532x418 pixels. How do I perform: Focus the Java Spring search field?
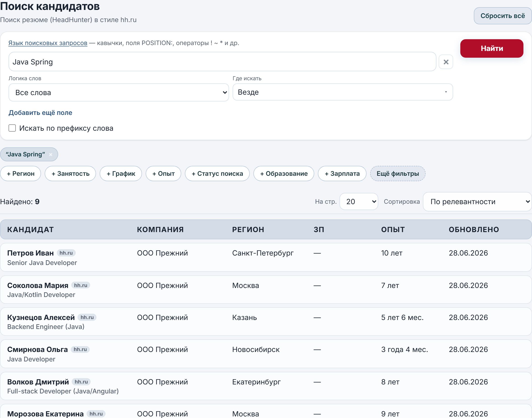(222, 62)
